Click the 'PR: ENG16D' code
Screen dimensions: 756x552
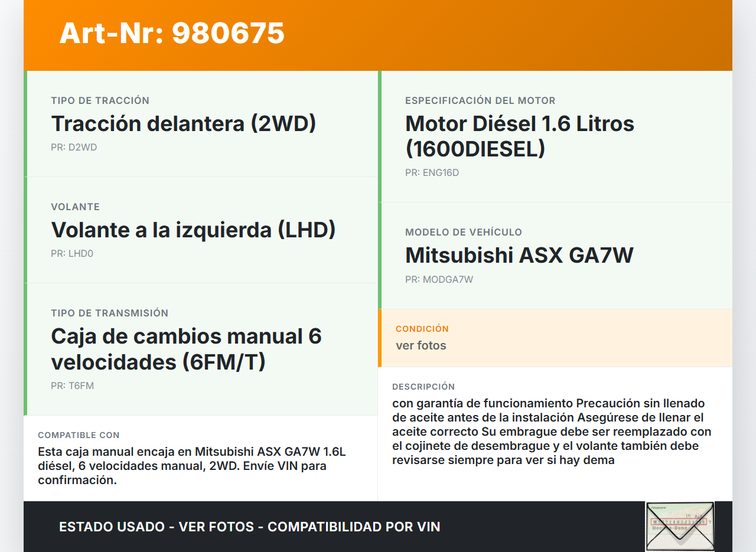432,173
